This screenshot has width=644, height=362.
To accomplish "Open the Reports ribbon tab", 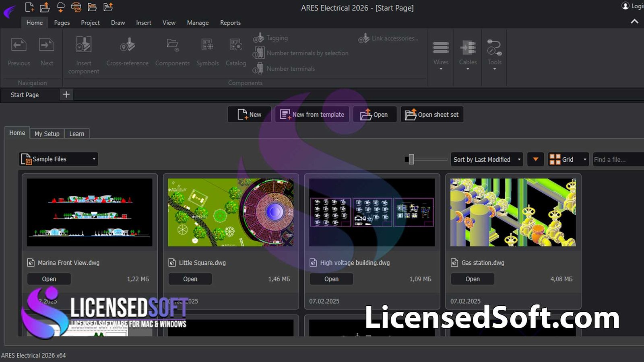I will [x=230, y=23].
